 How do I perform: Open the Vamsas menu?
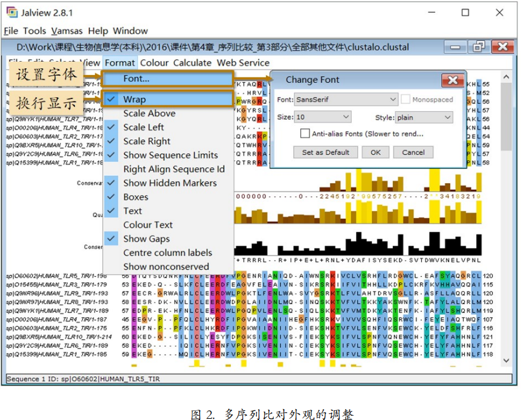point(66,31)
